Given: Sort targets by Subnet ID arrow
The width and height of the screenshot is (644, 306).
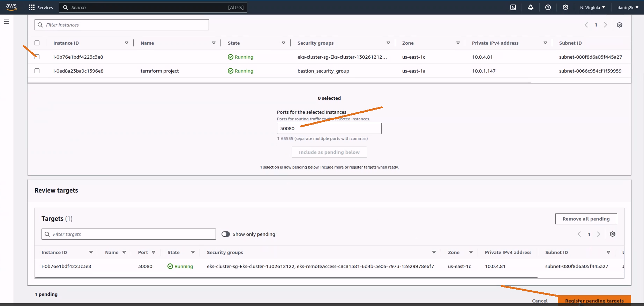Looking at the screenshot, I should pos(608,252).
